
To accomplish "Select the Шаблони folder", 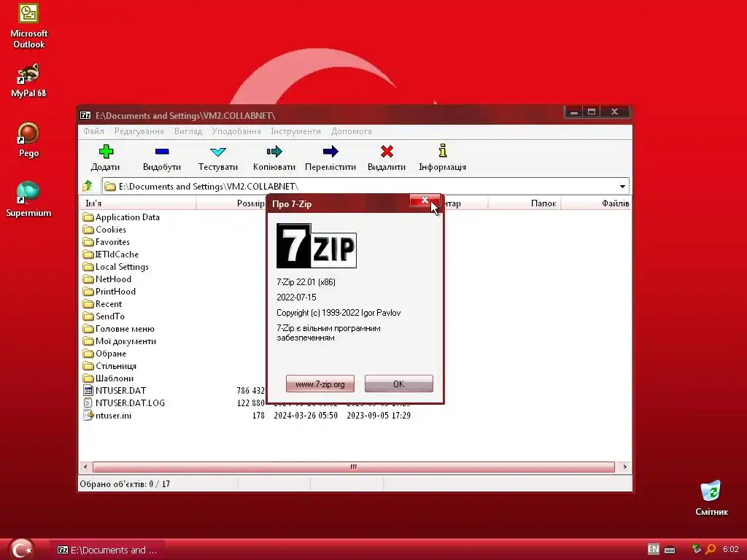I will click(108, 378).
